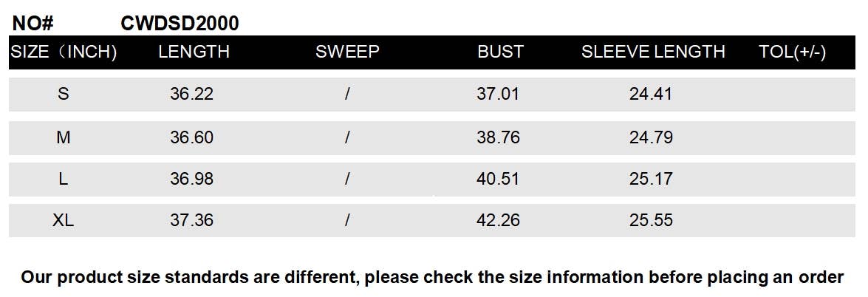
Task: Select the product number CWDSD2000
Action: (x=180, y=24)
